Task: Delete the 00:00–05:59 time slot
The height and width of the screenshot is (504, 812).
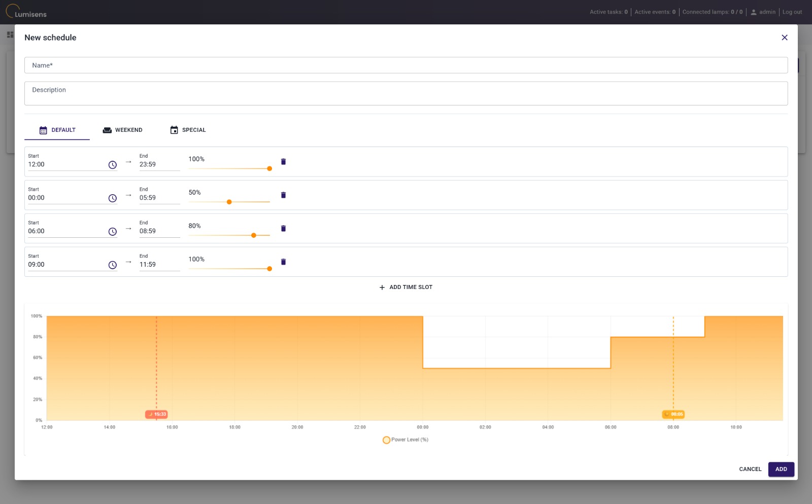Action: click(x=284, y=195)
